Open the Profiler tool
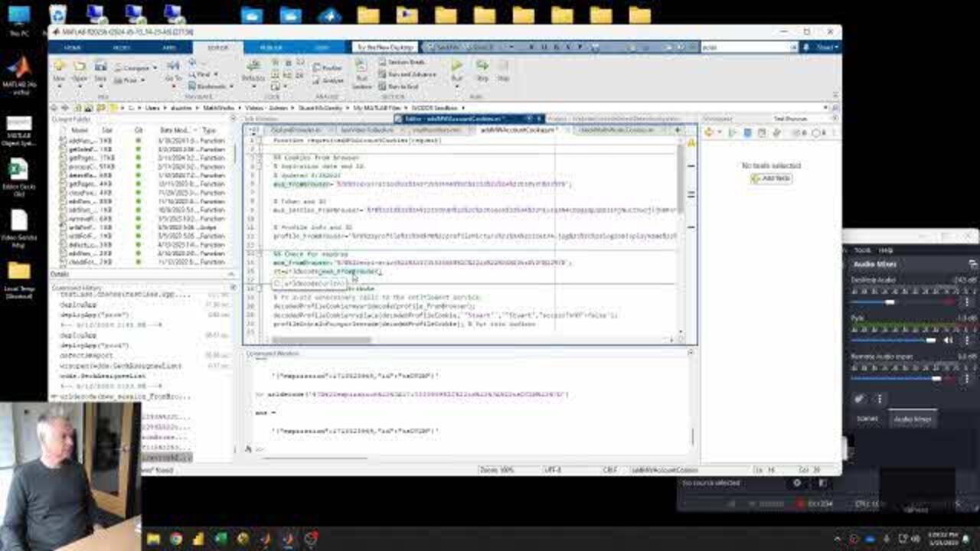This screenshot has height=551, width=980. [328, 68]
